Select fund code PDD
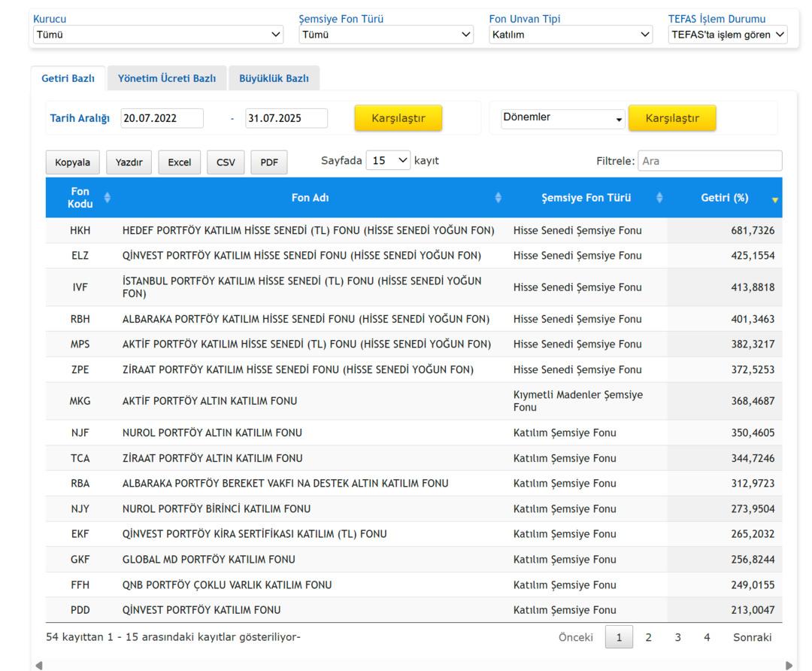The image size is (812, 671). pos(80,610)
